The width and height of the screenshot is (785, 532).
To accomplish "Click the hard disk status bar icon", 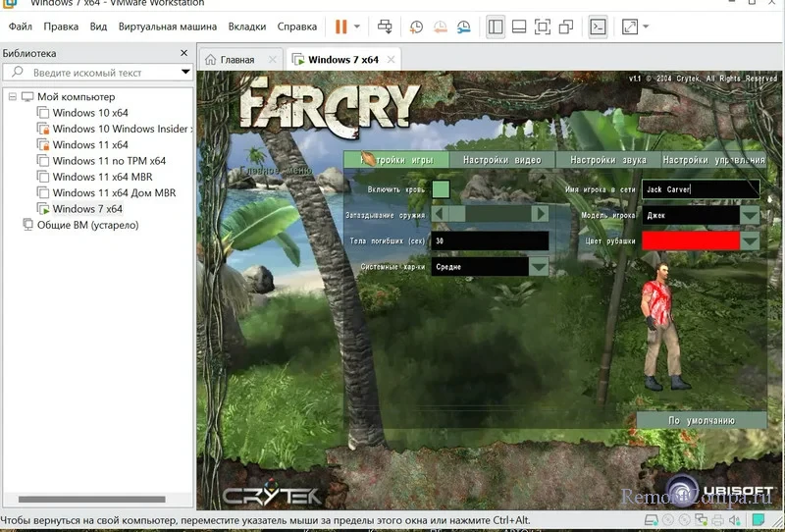I will coord(652,520).
